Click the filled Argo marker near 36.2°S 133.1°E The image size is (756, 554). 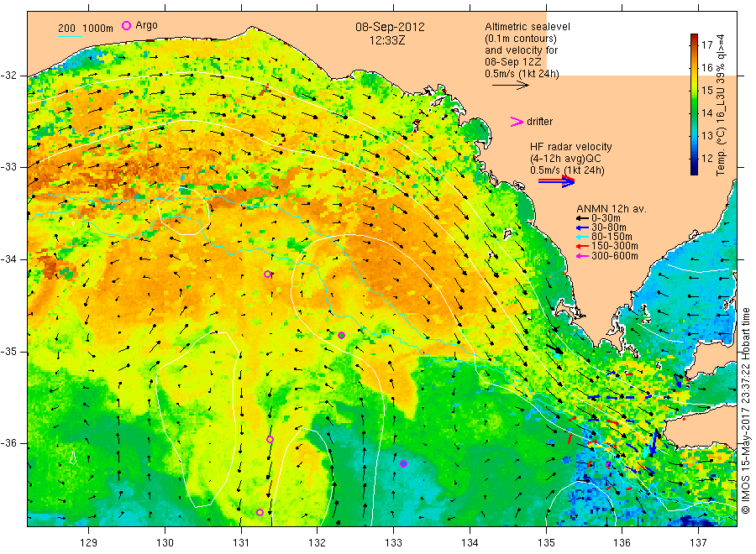coord(403,464)
